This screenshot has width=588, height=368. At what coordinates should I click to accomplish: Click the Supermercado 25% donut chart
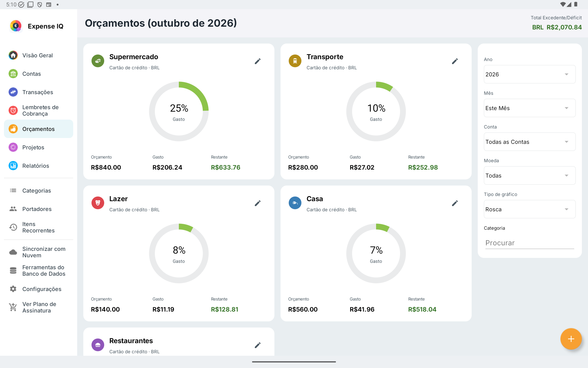(179, 111)
